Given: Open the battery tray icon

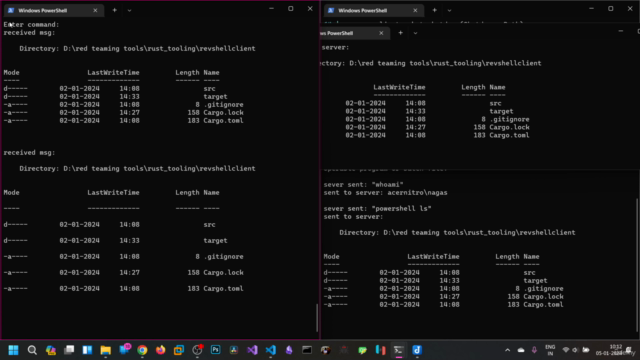Looking at the screenshot, I should point(586,350).
